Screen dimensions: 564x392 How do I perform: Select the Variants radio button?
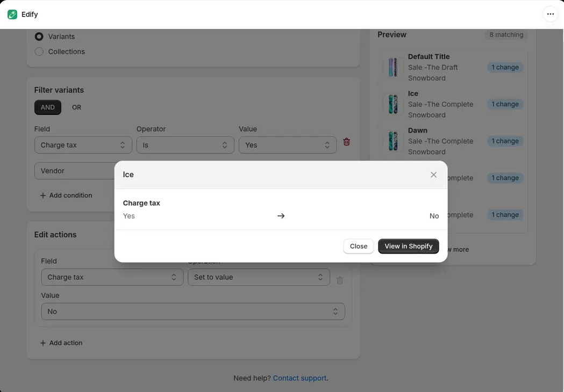[39, 37]
